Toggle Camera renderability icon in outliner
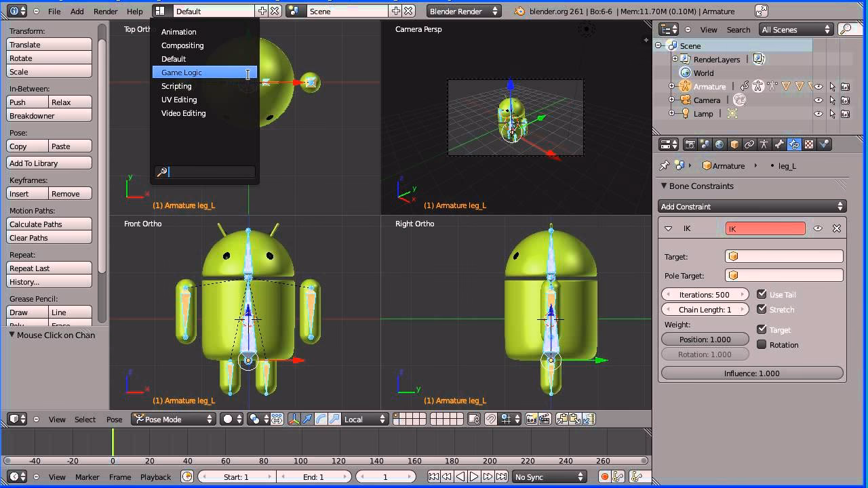 pos(845,100)
